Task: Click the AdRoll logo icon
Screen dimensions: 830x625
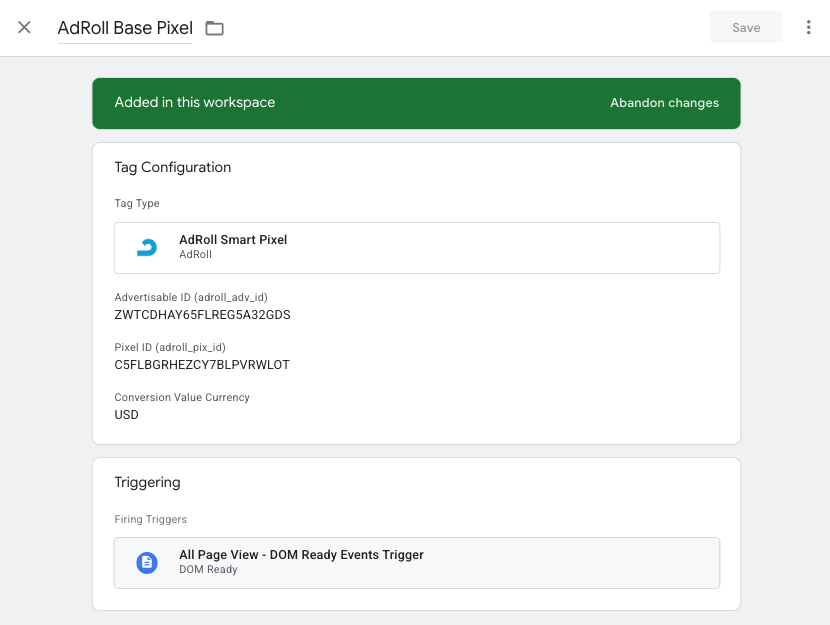Action: point(147,248)
